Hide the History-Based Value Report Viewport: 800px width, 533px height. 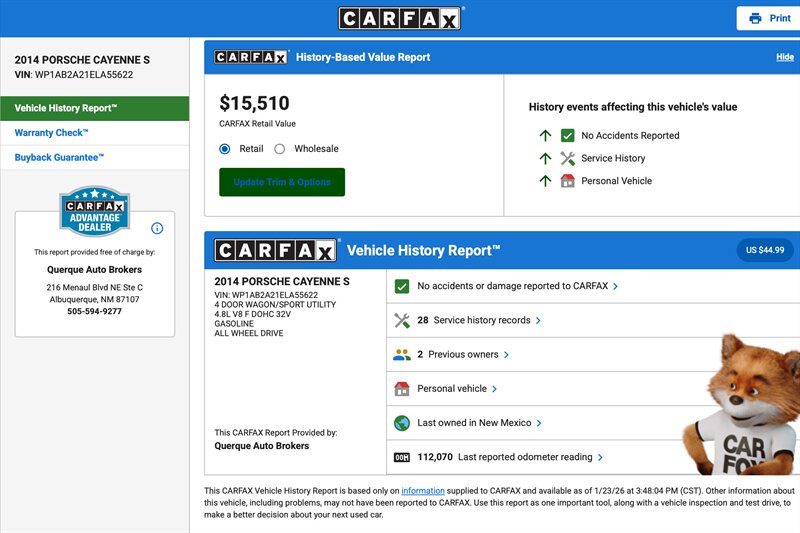pyautogui.click(x=784, y=57)
